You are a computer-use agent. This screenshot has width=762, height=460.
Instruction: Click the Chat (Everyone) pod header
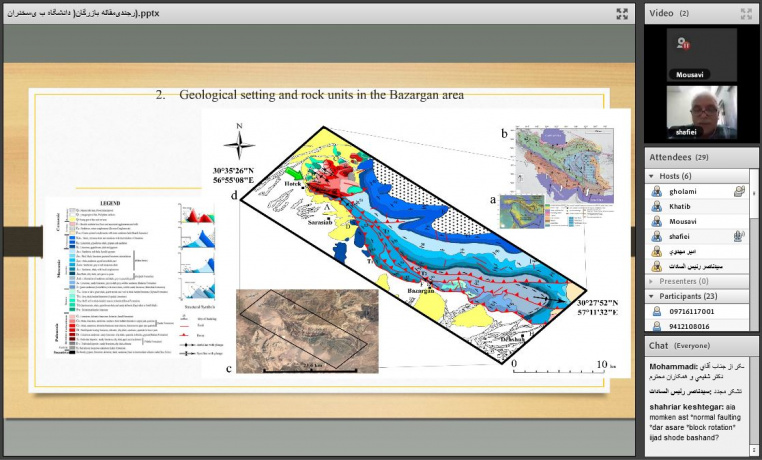690,345
